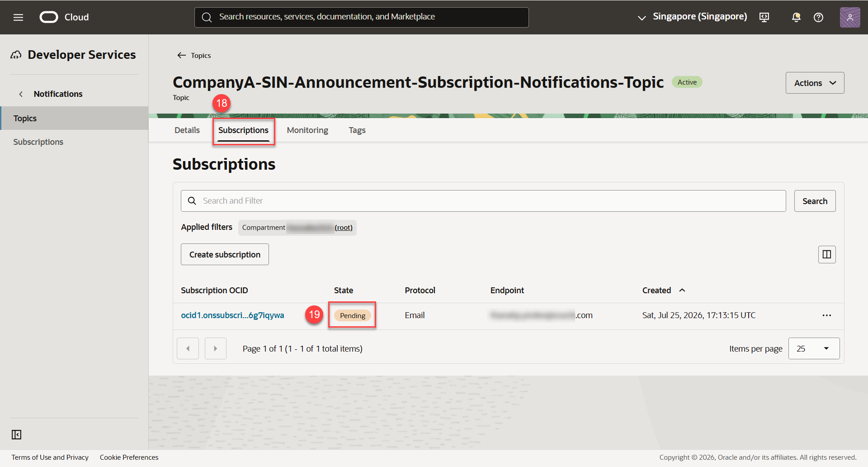Click the Search button
Image resolution: width=868 pixels, height=467 pixels.
815,201
